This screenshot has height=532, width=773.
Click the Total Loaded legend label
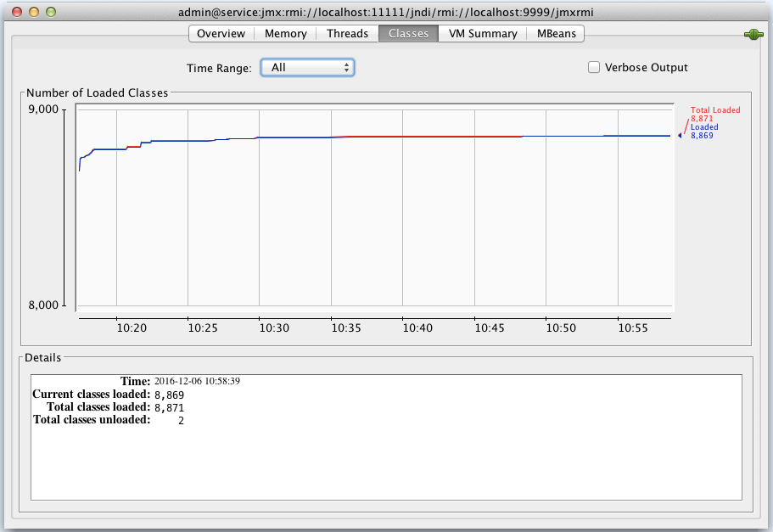[x=714, y=110]
